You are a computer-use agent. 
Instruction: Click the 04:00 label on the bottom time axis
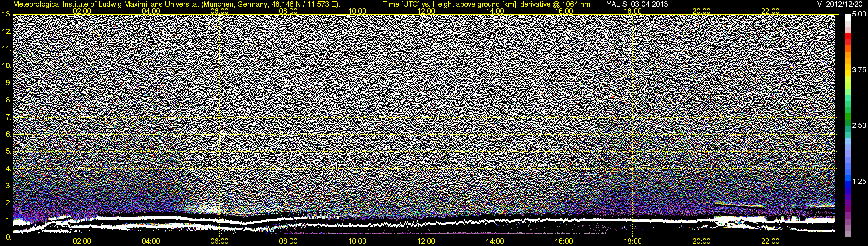(x=151, y=242)
